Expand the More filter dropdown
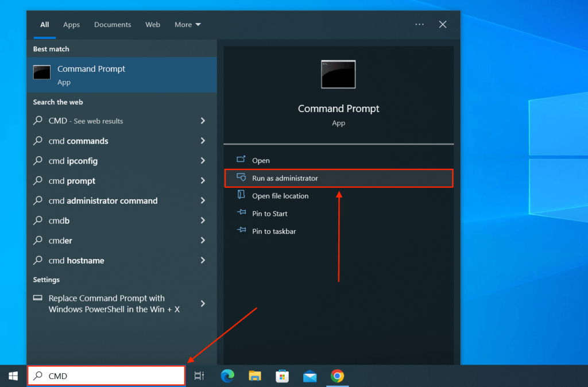588x387 pixels. coord(187,24)
